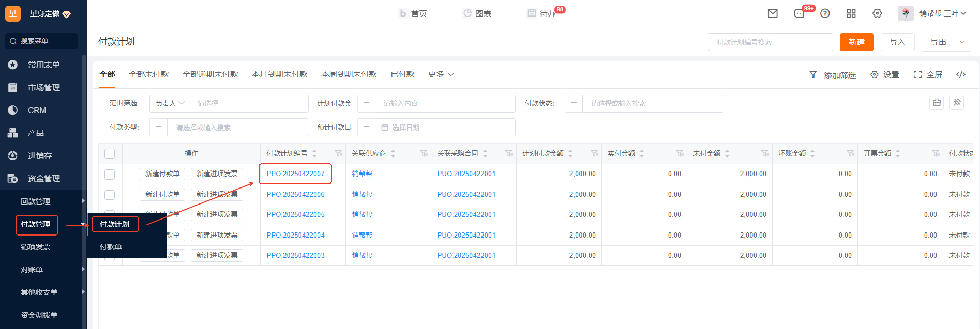Sort by 付款计划编号 using its sort arrows
980x329 pixels.
click(x=314, y=153)
